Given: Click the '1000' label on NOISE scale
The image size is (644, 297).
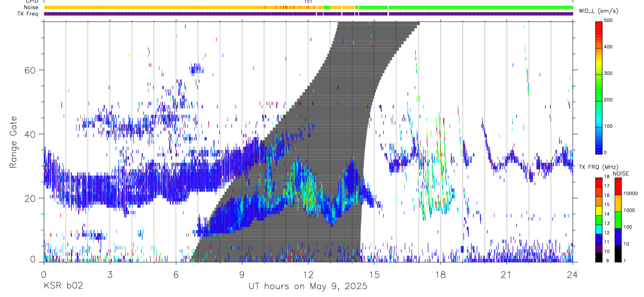Looking at the screenshot, I should pos(629,211).
